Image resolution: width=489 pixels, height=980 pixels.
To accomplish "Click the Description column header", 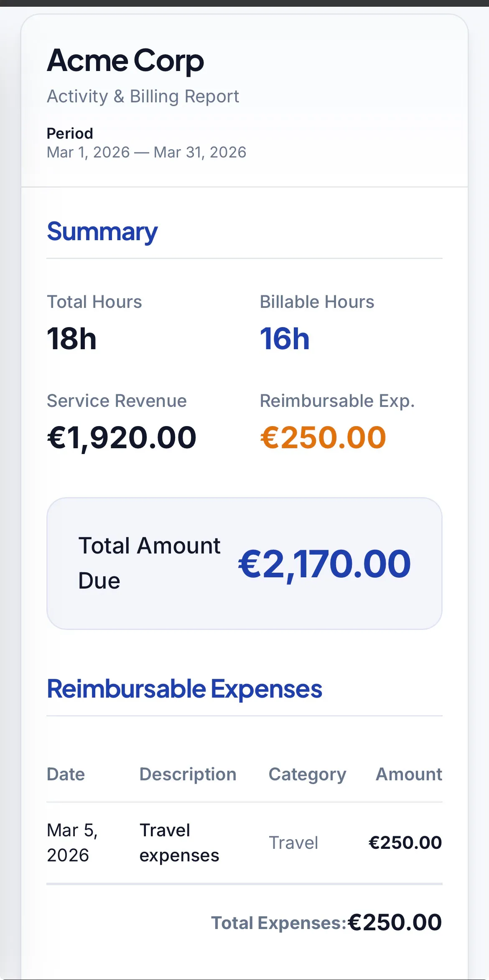I will 188,774.
